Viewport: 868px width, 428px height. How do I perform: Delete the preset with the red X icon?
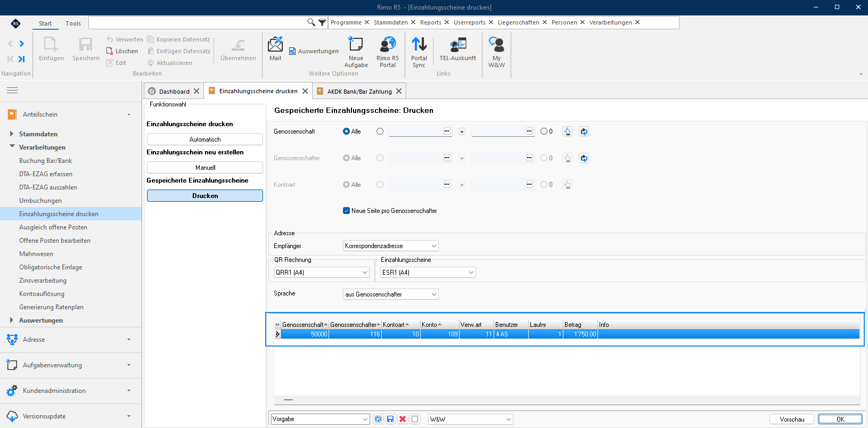tap(403, 419)
